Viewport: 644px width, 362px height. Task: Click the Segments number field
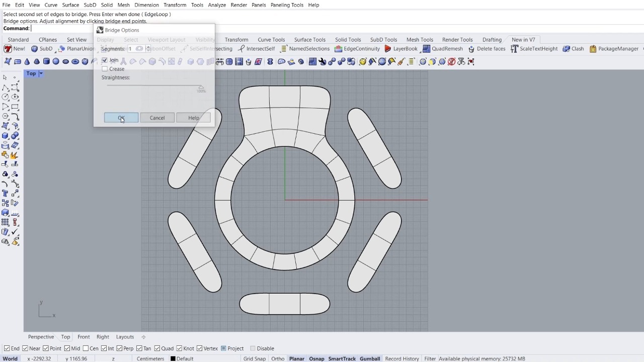[x=136, y=49]
